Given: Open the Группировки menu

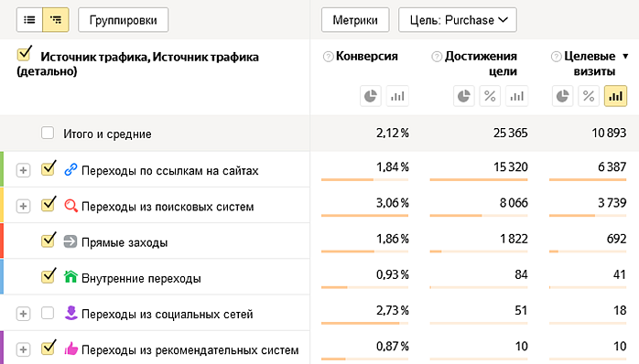Looking at the screenshot, I should (x=123, y=19).
